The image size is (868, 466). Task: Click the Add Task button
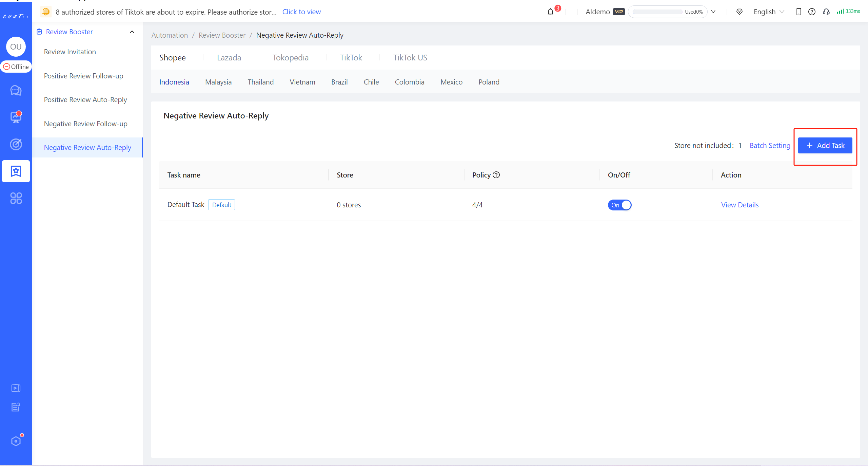tap(825, 146)
